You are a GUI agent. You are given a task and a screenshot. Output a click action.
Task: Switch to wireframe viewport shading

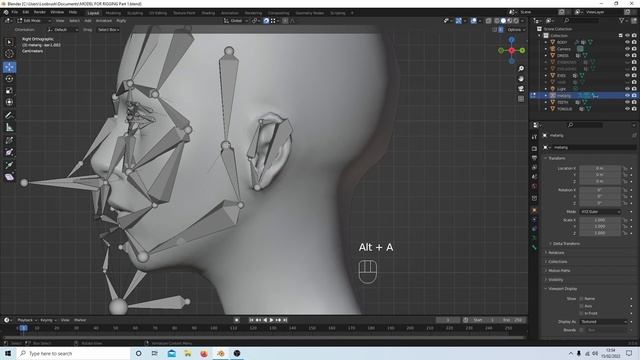[x=497, y=20]
